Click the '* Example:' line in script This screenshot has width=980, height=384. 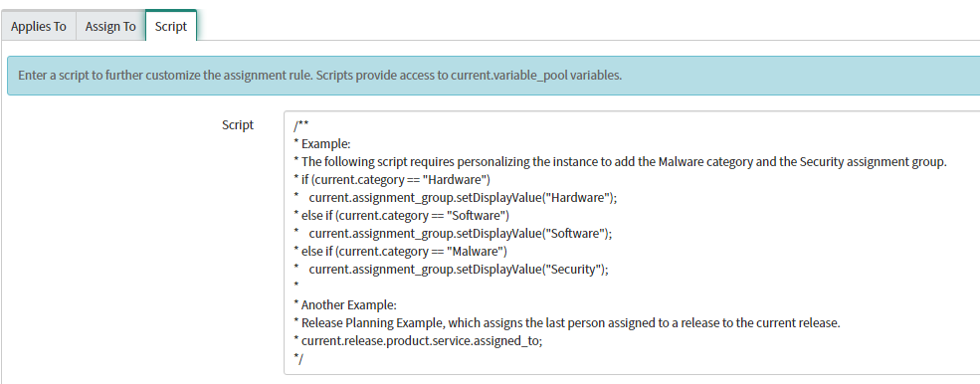(x=322, y=144)
